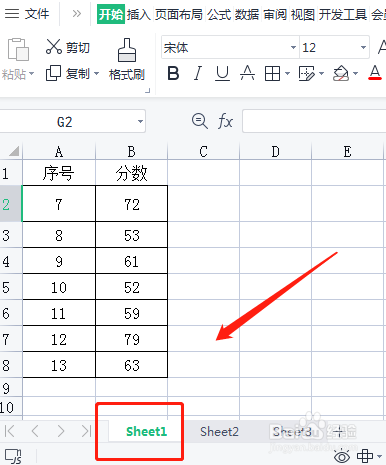The width and height of the screenshot is (386, 465).
Task: Click the 分数 header cell
Action: pyautogui.click(x=132, y=173)
